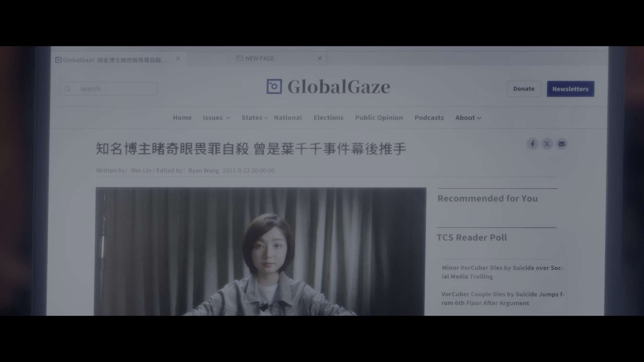
Task: Click the NEW PAGE tab window icon
Action: point(240,58)
